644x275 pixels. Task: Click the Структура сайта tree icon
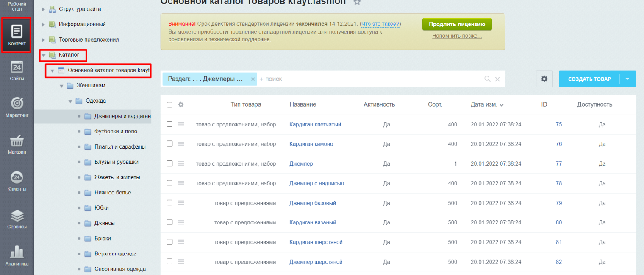[53, 9]
